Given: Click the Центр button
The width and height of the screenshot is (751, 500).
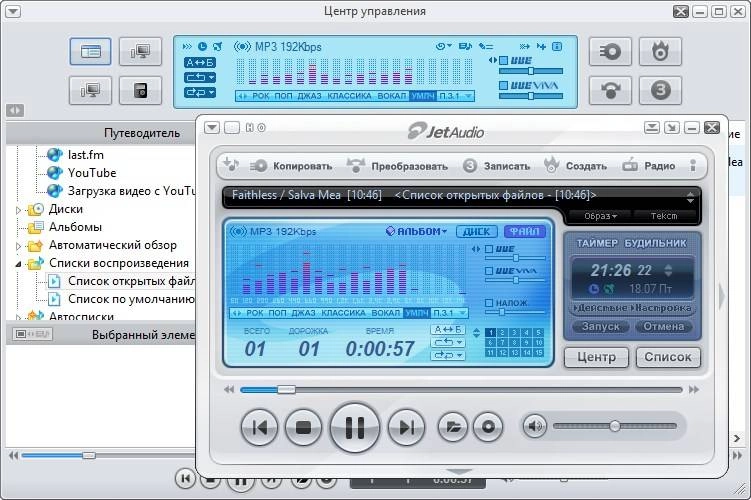Looking at the screenshot, I should pos(596,357).
